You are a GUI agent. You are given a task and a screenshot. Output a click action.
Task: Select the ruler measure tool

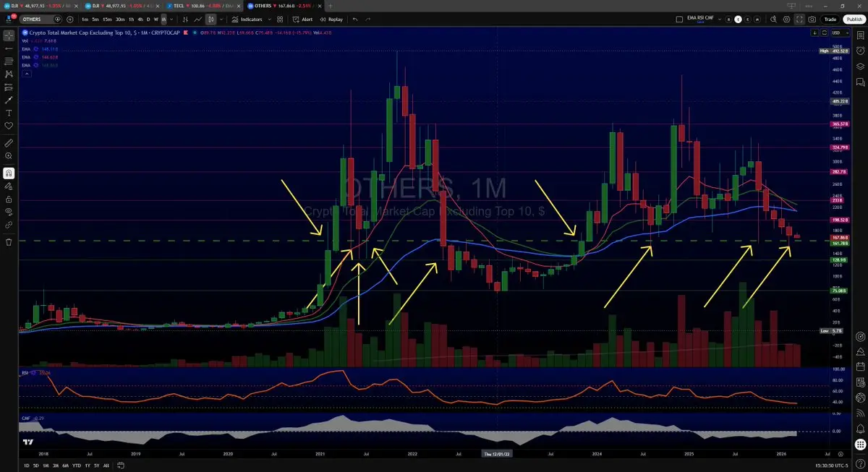9,143
